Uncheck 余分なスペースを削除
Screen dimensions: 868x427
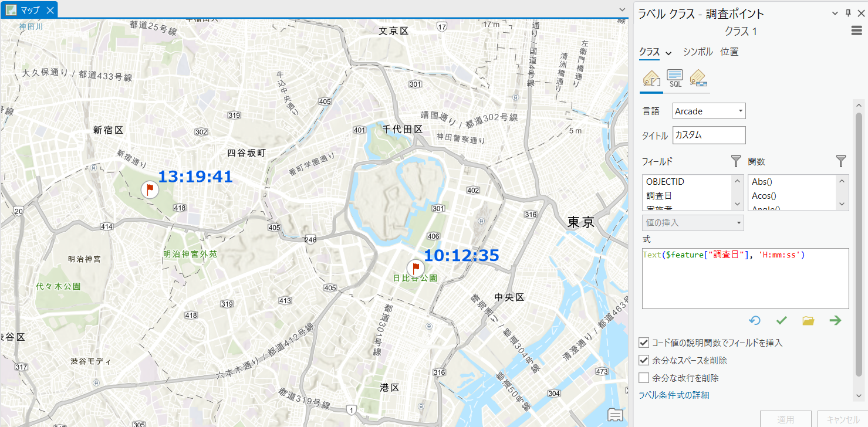tap(644, 360)
